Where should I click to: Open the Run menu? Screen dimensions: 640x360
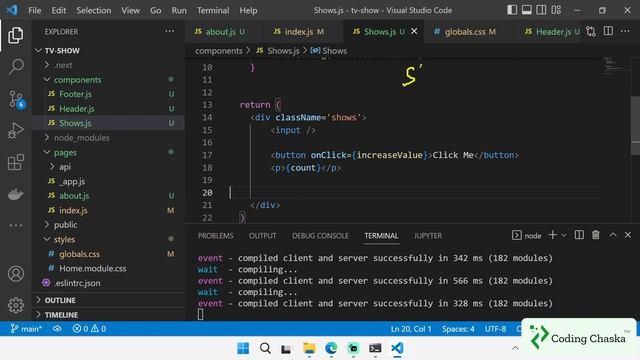pyautogui.click(x=179, y=10)
